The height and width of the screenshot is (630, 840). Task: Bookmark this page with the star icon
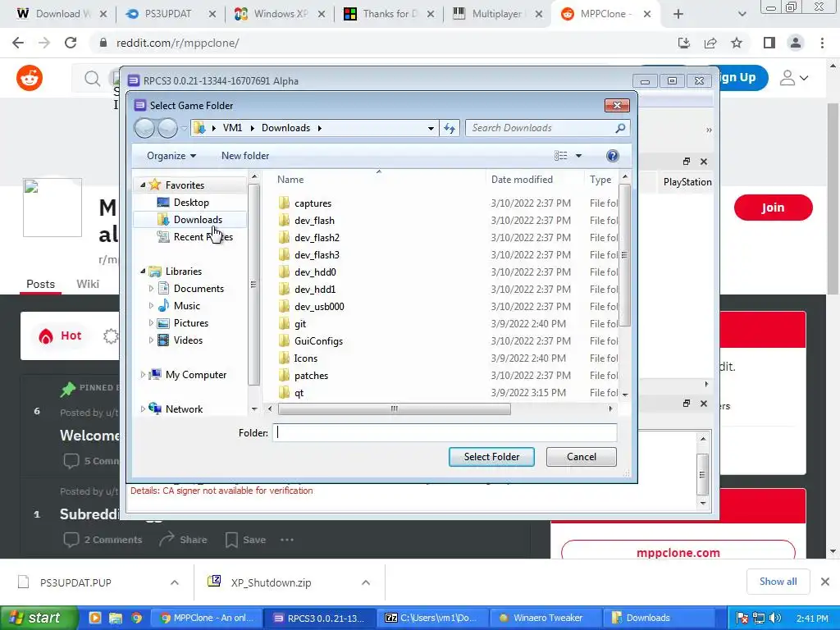[737, 43]
